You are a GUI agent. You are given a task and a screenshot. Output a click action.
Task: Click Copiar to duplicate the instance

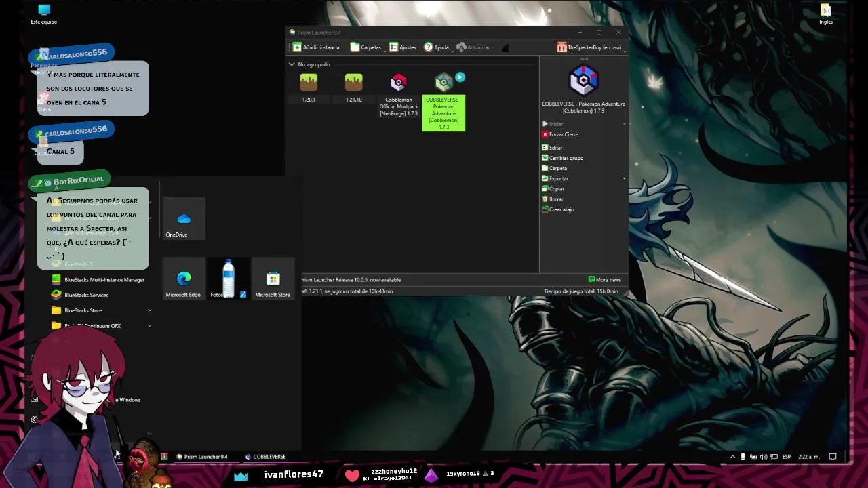click(x=553, y=189)
